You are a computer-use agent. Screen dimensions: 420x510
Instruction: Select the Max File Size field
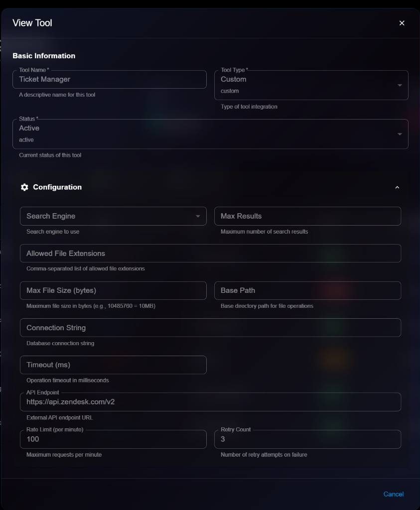tap(113, 290)
